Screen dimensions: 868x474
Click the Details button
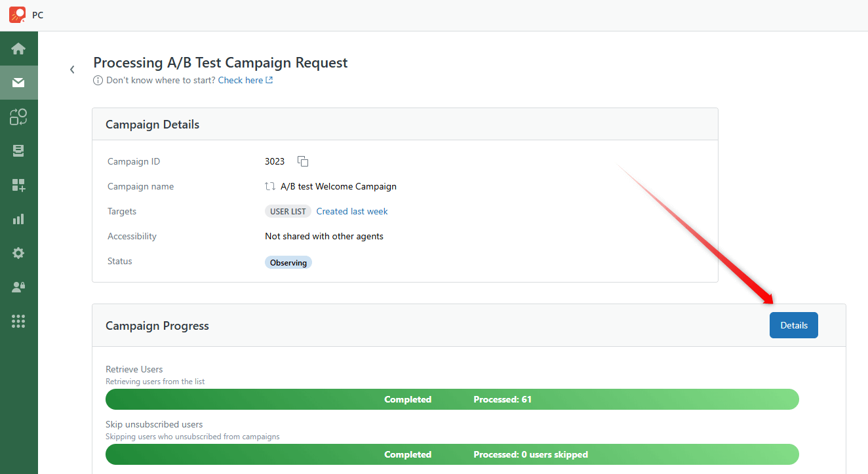[794, 325]
